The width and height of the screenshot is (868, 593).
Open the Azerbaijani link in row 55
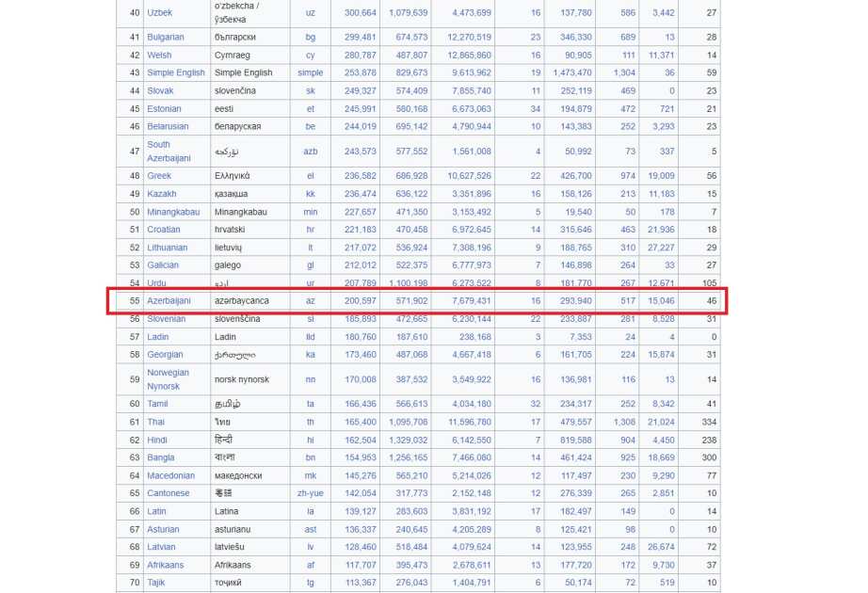[x=169, y=300]
